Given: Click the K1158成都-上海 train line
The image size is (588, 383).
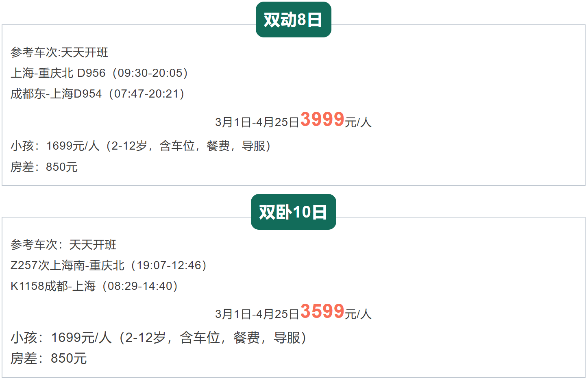Looking at the screenshot, I should point(94,286).
